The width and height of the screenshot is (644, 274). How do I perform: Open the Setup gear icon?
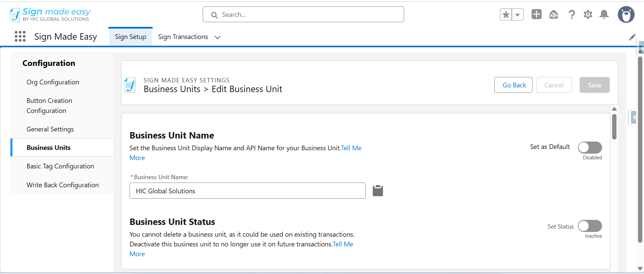pyautogui.click(x=588, y=14)
